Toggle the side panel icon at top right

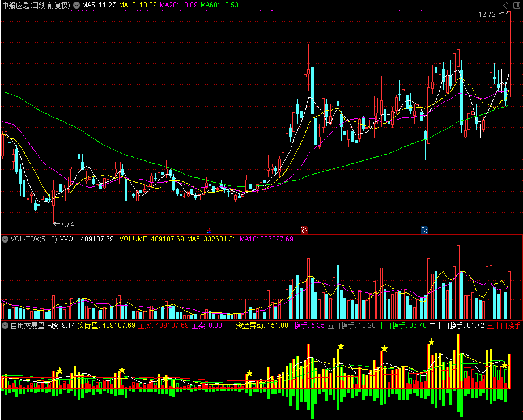tap(516, 5)
